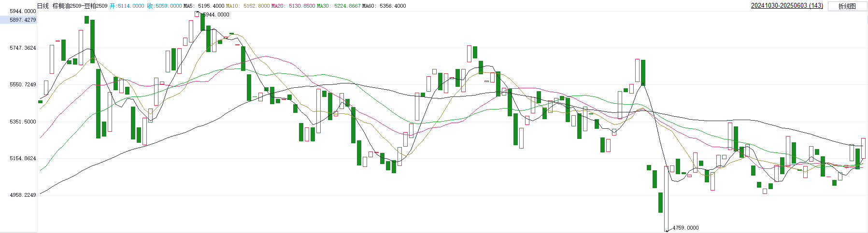This screenshot has height=233, width=868.
Task: Select the 日线 daily period label
Action: (x=43, y=6)
